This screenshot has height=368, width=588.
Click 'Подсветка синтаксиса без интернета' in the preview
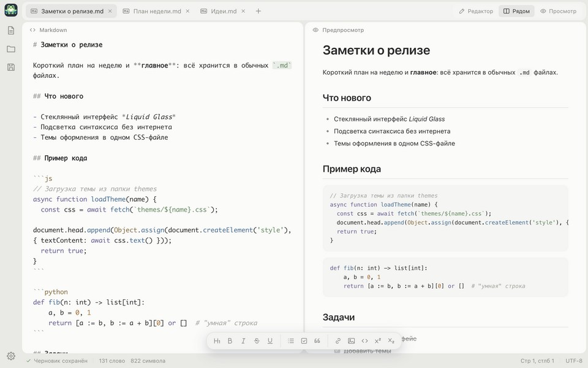point(392,131)
